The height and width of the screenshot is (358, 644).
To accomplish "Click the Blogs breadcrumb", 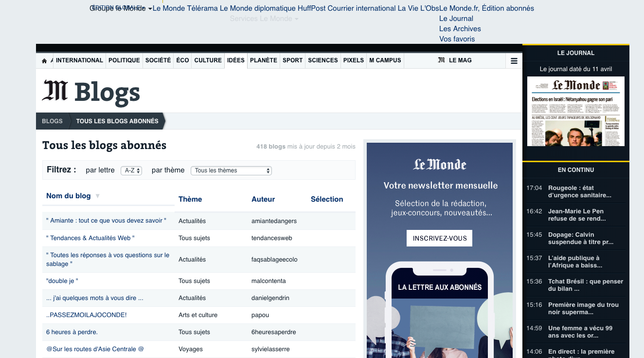I will [52, 121].
